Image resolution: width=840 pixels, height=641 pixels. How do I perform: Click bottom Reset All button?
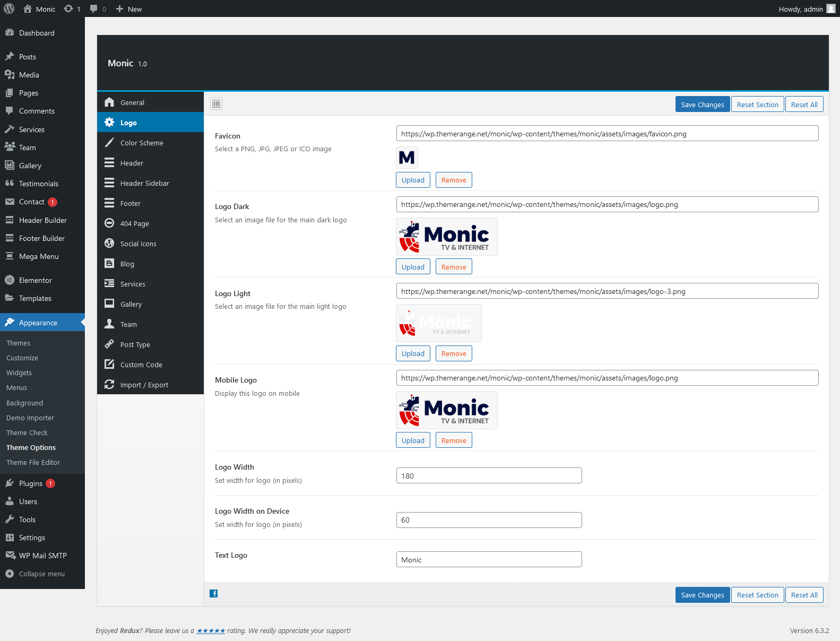tap(804, 595)
